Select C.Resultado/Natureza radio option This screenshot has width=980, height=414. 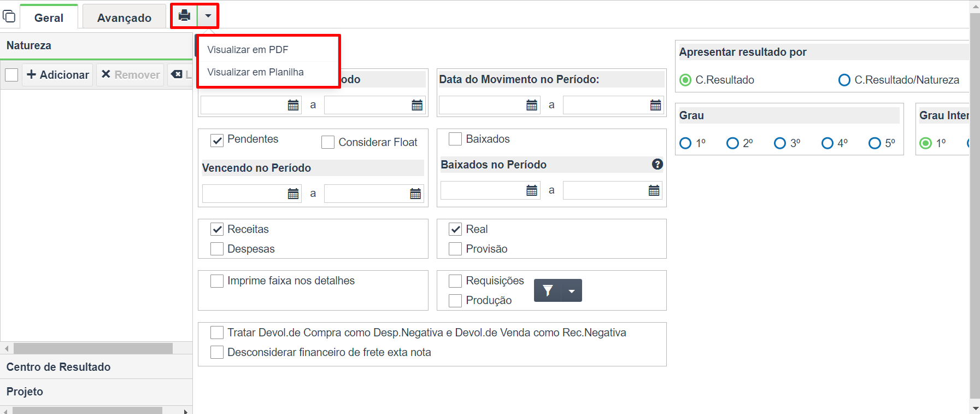[844, 80]
